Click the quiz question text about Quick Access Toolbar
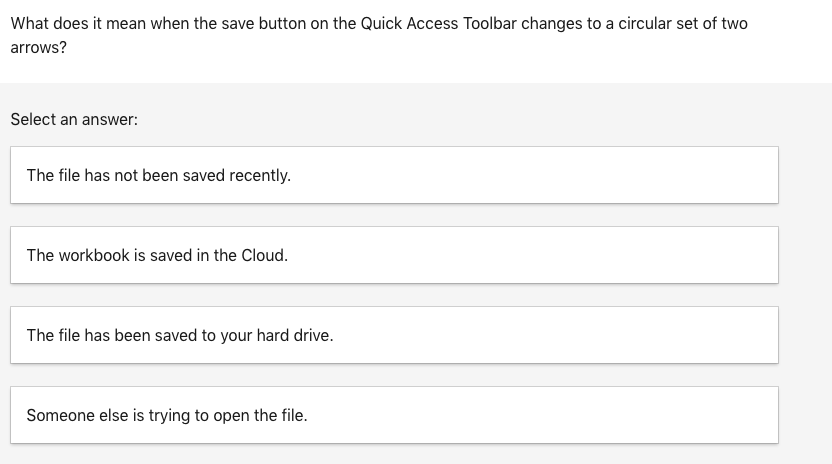This screenshot has width=832, height=464. click(x=378, y=23)
